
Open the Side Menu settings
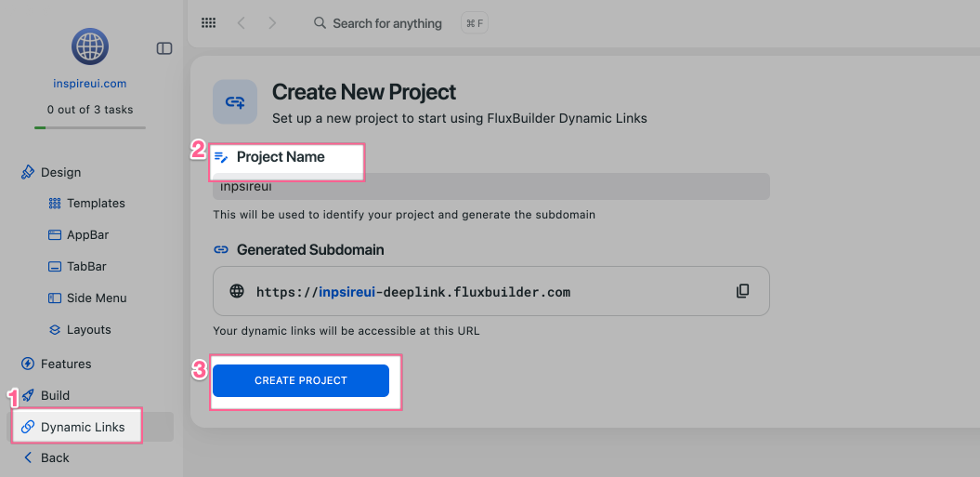[x=96, y=298]
